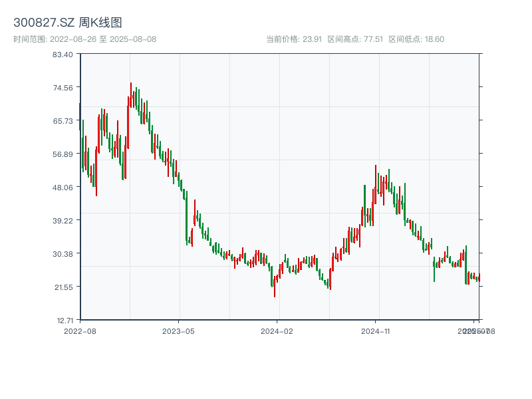Click the current price label 当前价格: 23.91
This screenshot has width=532, height=399.
click(294, 39)
